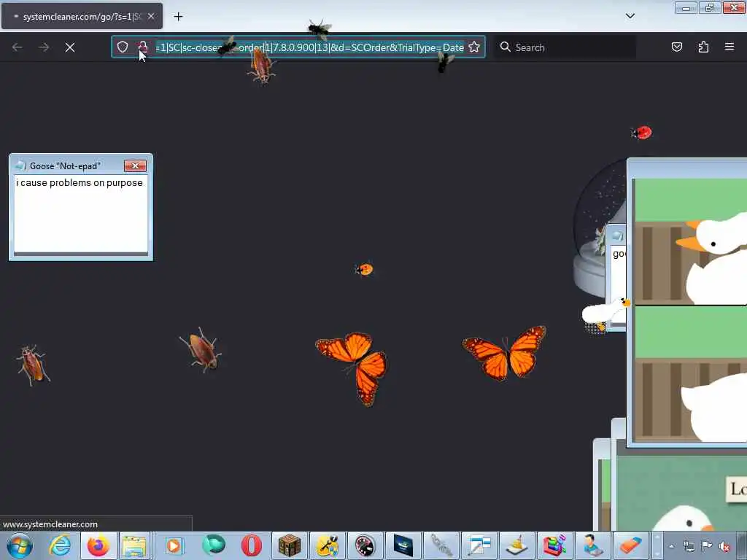Screen dimensions: 747x560
Task: Open the Minecraft crafting block icon
Action: pyautogui.click(x=289, y=545)
